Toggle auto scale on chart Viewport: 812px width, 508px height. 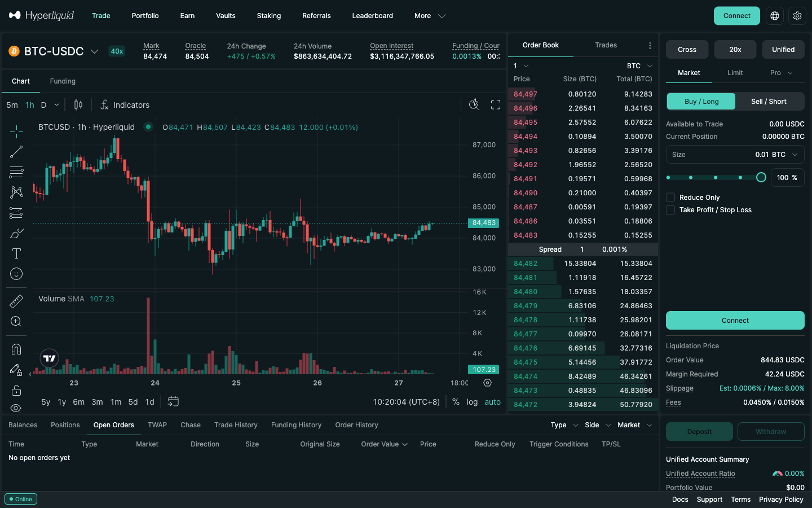click(x=492, y=402)
